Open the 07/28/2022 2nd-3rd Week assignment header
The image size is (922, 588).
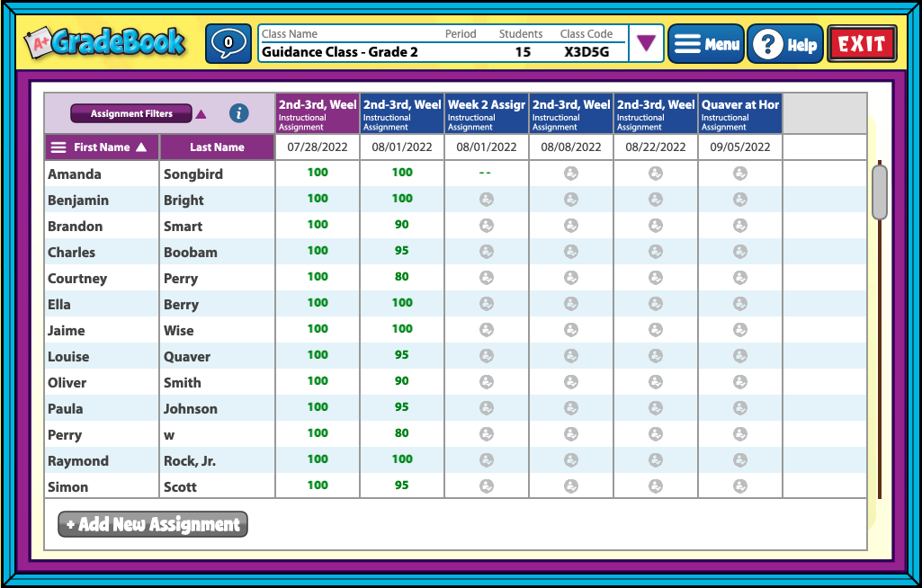(318, 113)
